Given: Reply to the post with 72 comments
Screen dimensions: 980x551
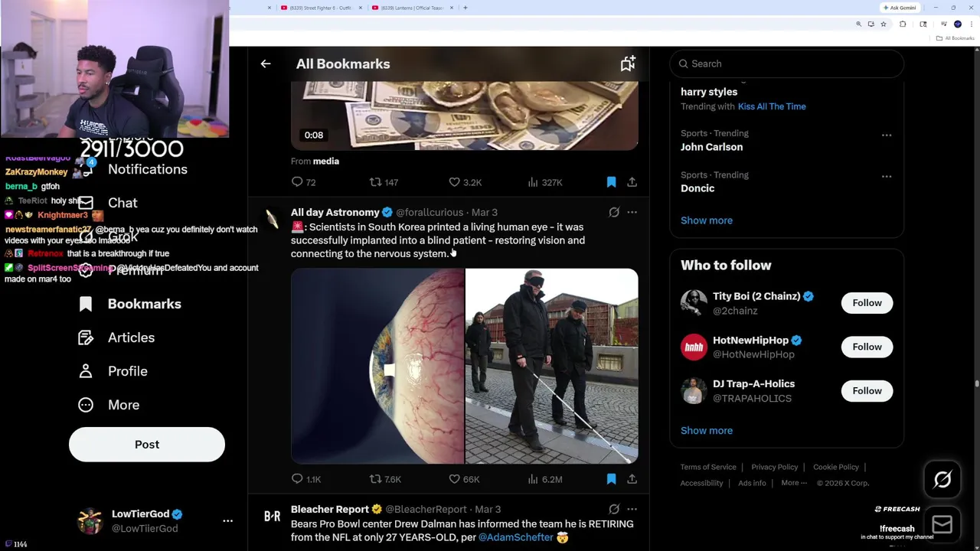Looking at the screenshot, I should coord(303,182).
